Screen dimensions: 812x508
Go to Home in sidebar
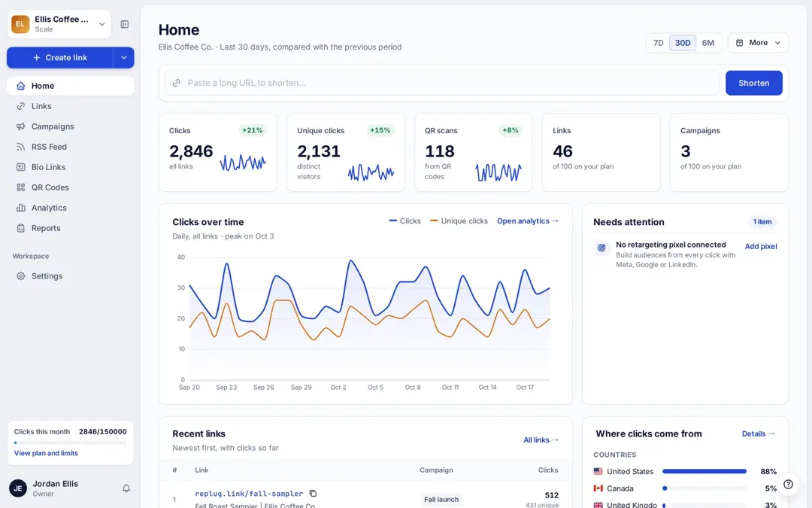[x=71, y=86]
